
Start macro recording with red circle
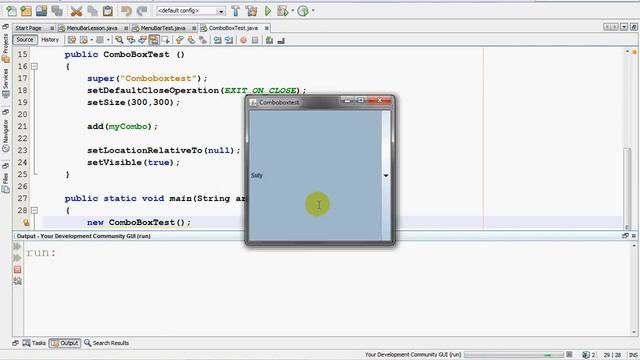point(243,40)
